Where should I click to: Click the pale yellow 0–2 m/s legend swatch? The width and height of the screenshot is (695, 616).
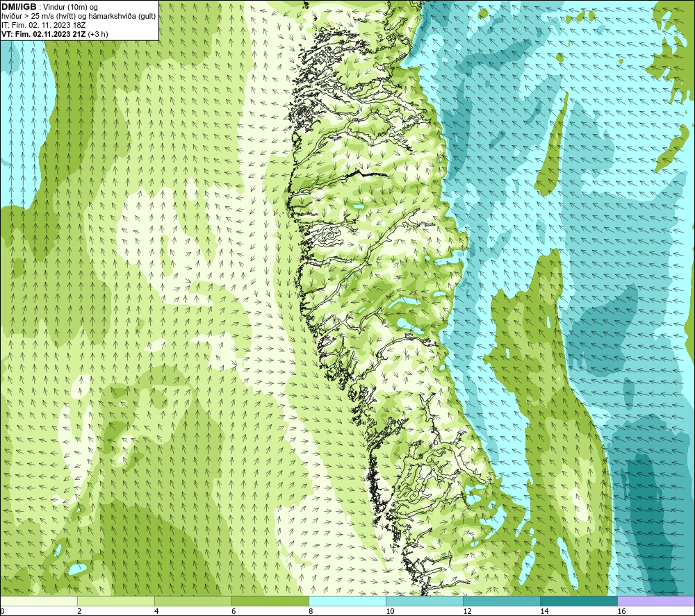point(38,601)
